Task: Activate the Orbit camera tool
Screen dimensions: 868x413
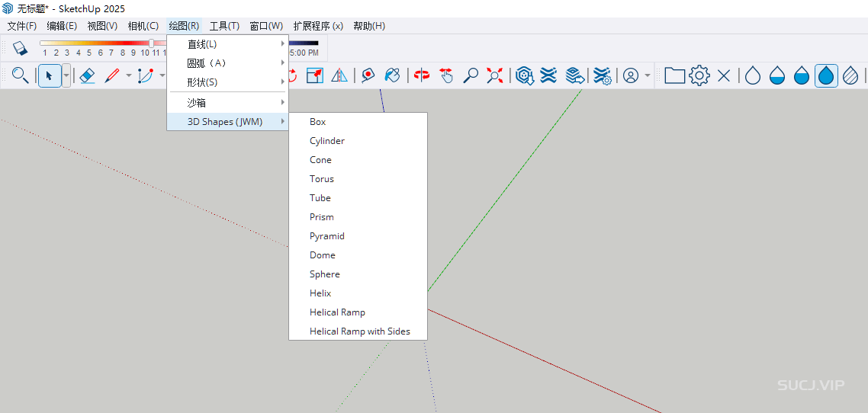Action: pos(422,75)
